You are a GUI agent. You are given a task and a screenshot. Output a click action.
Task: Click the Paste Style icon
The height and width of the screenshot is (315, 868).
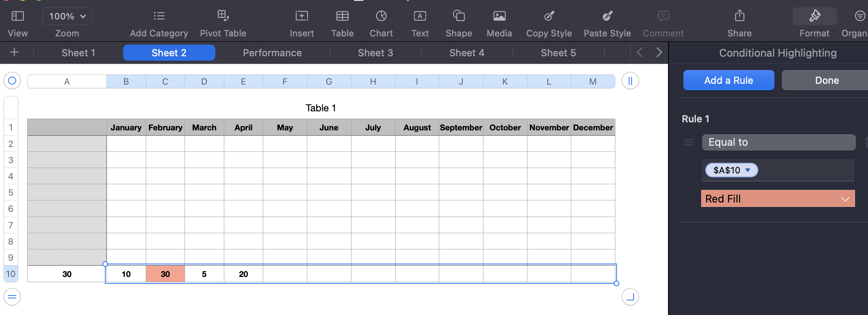pos(607,16)
